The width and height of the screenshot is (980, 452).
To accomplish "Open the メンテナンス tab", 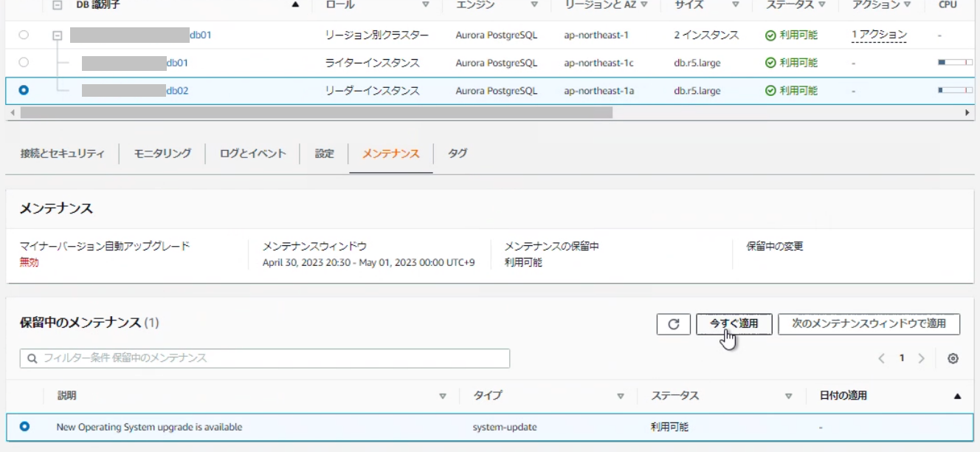I will click(x=390, y=154).
